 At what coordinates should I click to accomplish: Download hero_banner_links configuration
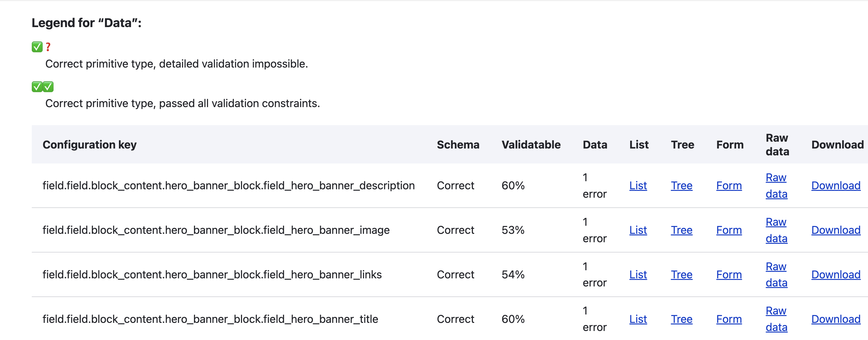pyautogui.click(x=836, y=274)
